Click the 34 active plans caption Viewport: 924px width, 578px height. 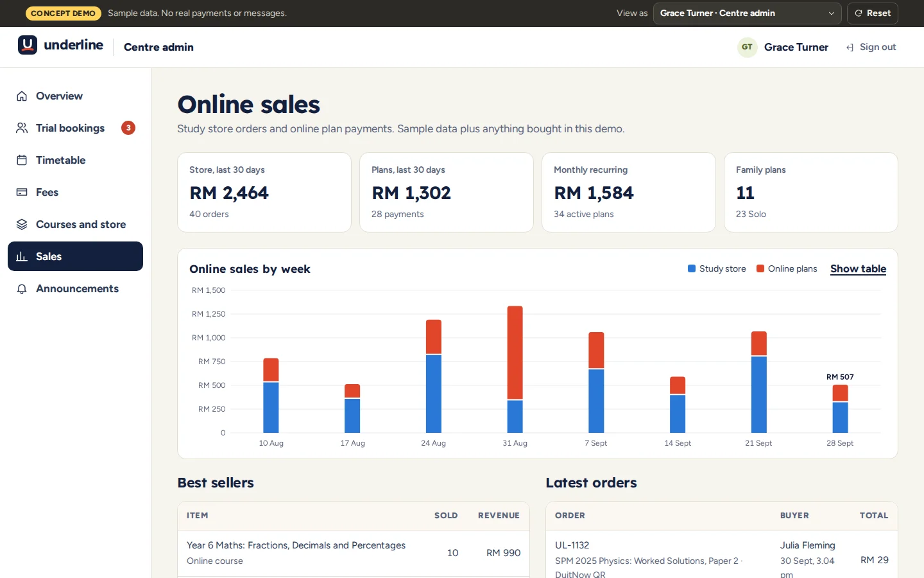(583, 214)
